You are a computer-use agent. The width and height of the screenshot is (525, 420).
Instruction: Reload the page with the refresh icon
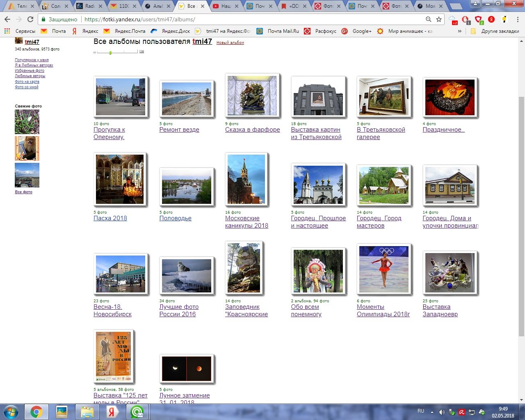tap(30, 19)
